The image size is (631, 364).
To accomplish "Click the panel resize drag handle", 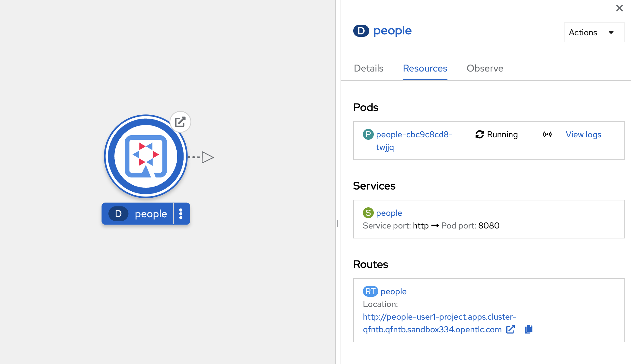I will click(x=338, y=223).
